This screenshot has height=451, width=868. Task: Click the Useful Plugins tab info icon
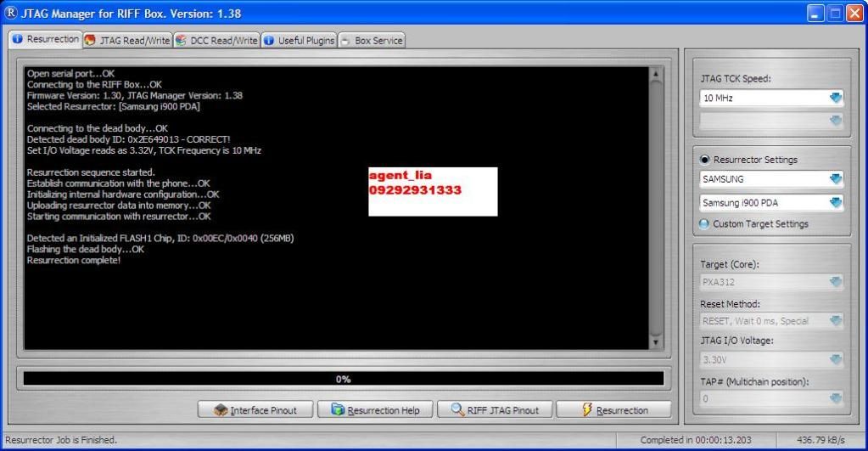pos(269,40)
